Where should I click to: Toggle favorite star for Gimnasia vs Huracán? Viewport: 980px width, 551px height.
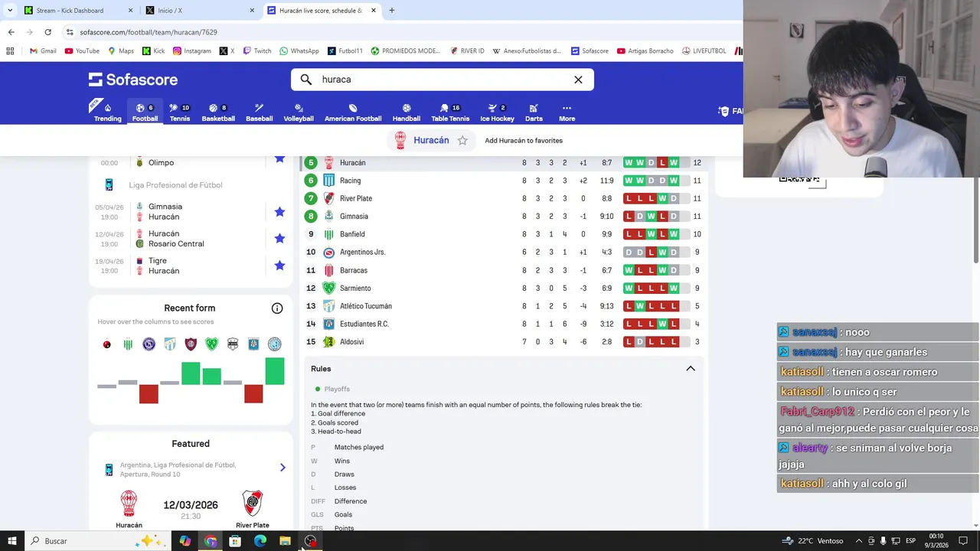279,212
